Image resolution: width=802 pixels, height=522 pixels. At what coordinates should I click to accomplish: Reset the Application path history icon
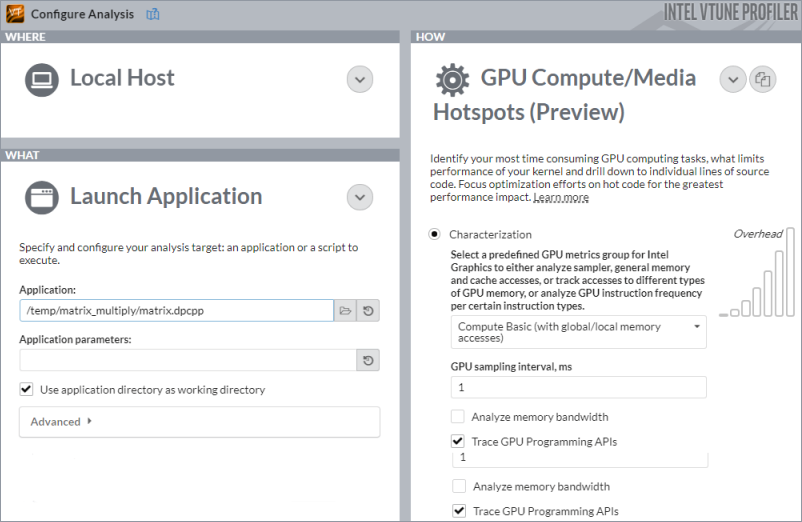(x=368, y=311)
